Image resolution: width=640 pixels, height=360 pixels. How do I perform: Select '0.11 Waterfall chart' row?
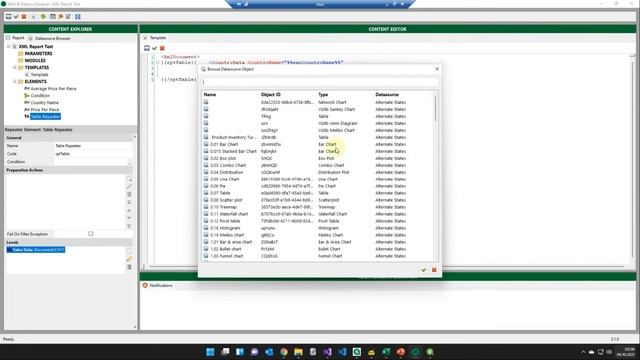[318, 214]
